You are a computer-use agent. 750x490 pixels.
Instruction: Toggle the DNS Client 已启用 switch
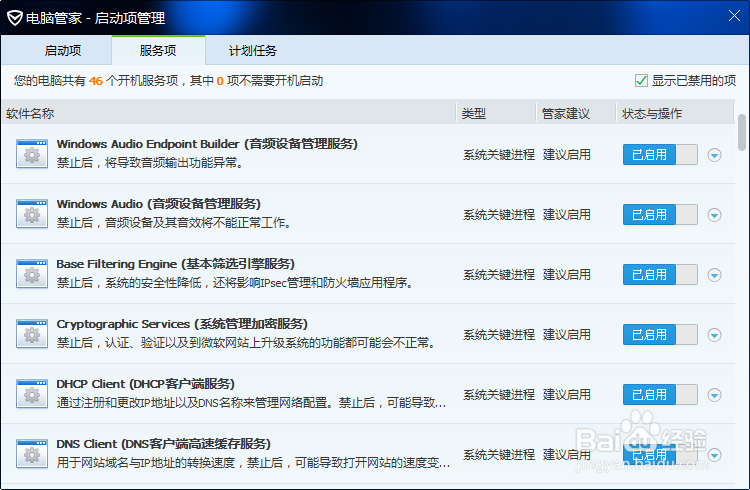pyautogui.click(x=660, y=455)
